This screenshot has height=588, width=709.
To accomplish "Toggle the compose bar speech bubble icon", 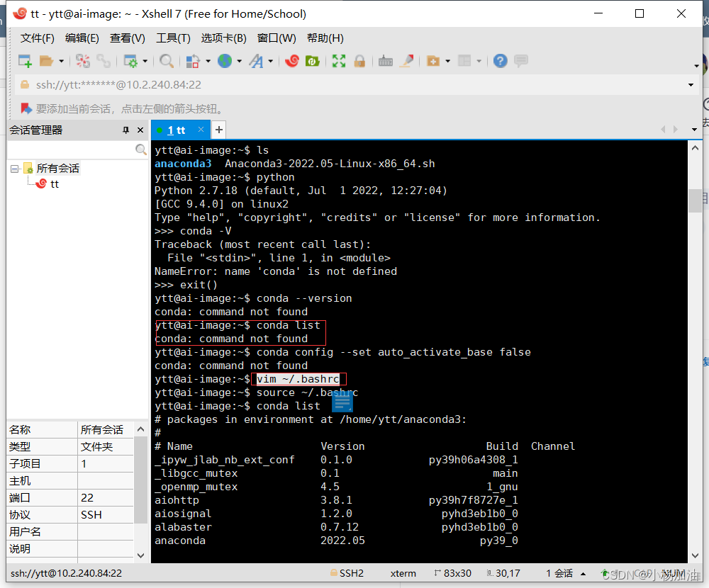I will coord(521,61).
